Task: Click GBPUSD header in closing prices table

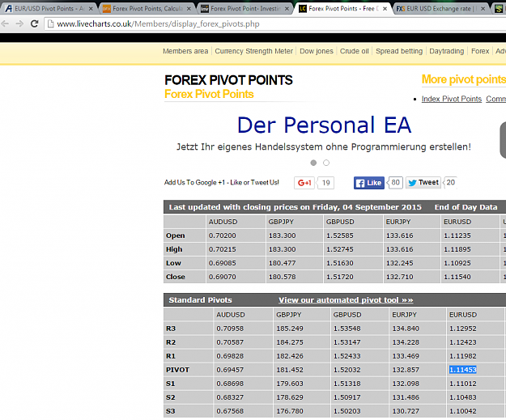Action: 340,222
